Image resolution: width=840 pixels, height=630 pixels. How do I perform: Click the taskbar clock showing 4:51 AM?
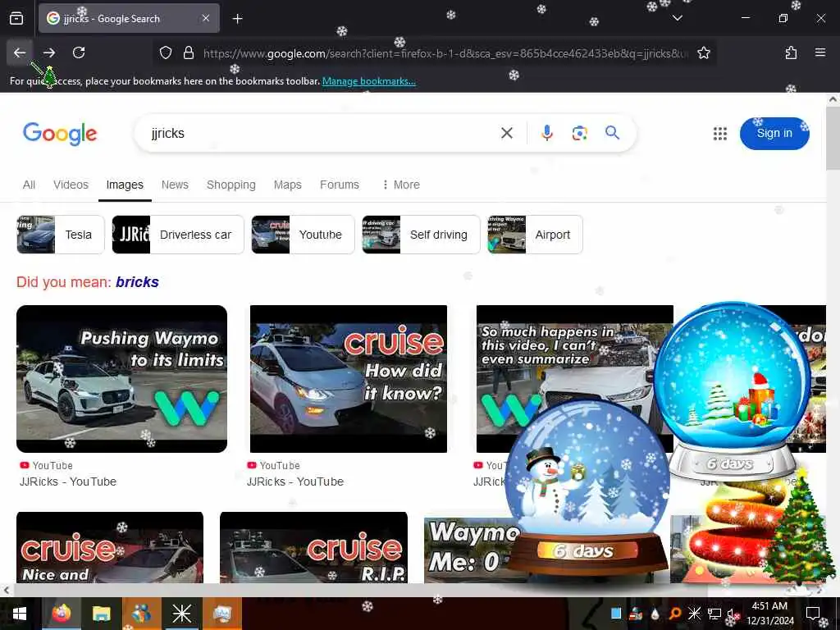[769, 614]
